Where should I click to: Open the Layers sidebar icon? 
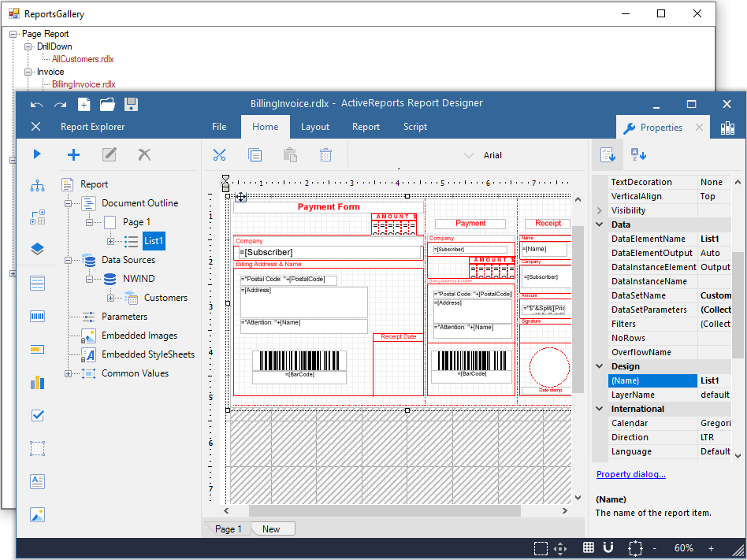click(x=37, y=249)
